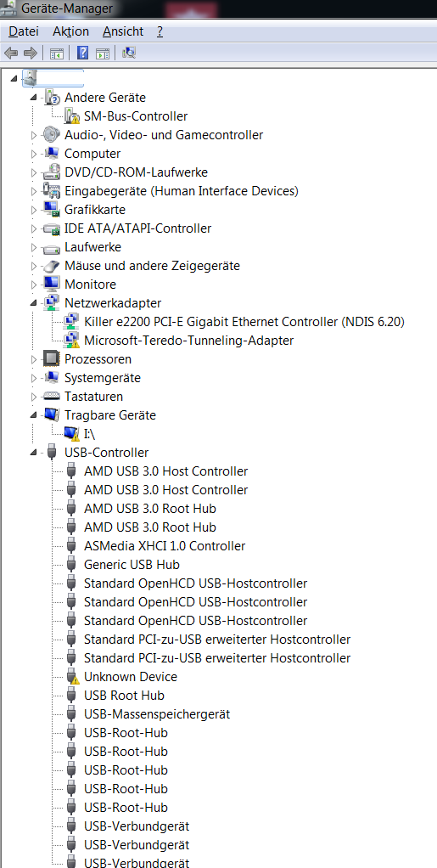Collapse the Netzwerkadapter category
Screen dimensions: 437x868
34,303
